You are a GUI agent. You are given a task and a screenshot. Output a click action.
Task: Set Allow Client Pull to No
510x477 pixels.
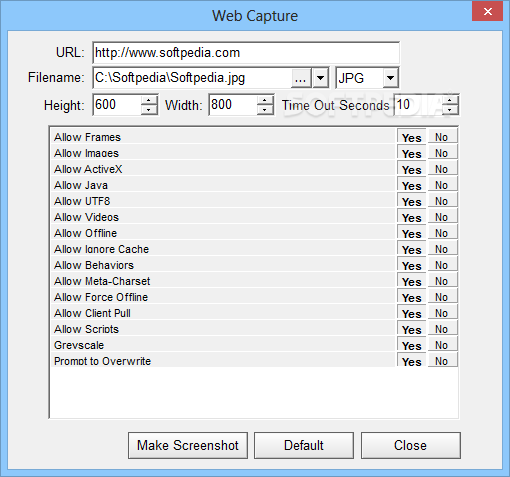tap(442, 313)
